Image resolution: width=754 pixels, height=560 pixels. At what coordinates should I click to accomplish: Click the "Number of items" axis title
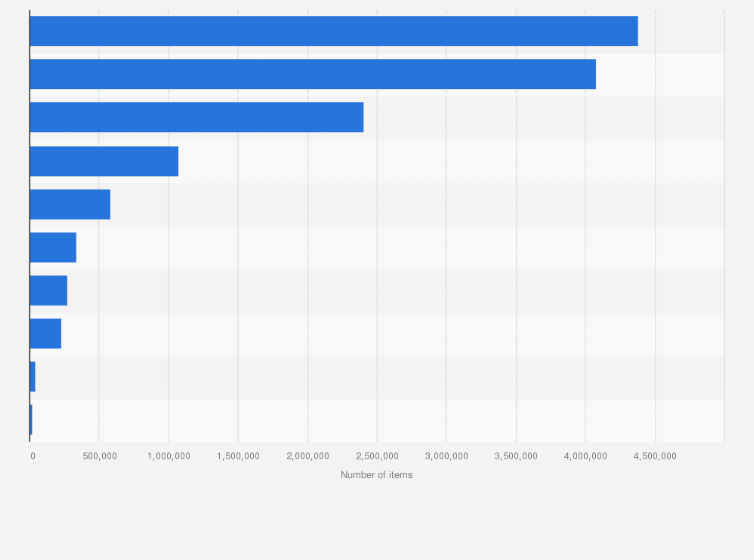[376, 475]
